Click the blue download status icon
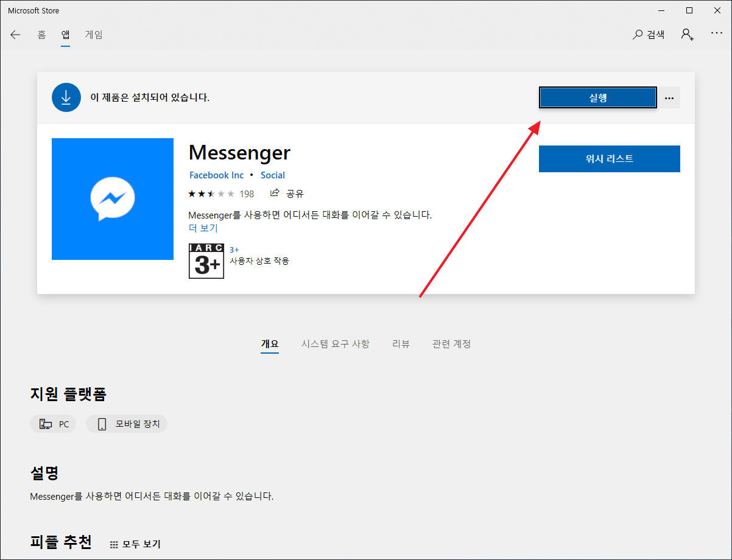The image size is (732, 560). point(66,97)
